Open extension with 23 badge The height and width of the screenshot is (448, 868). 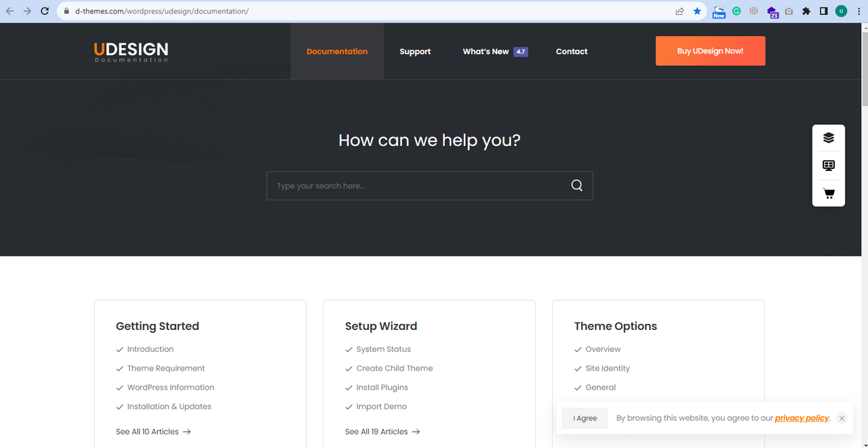click(772, 12)
